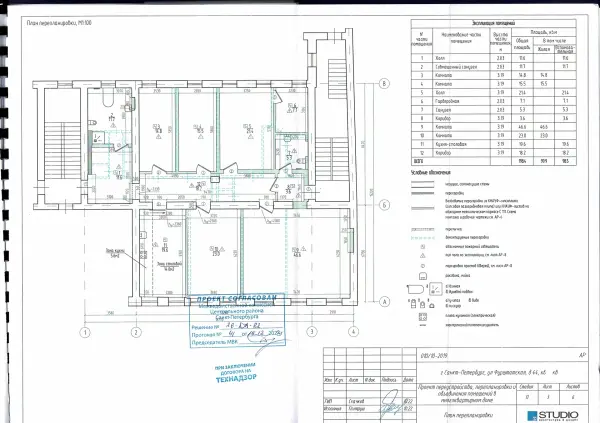Click the 'План перепланировки' sheet name in title block
The width and height of the screenshot is (600, 423).
(468, 415)
